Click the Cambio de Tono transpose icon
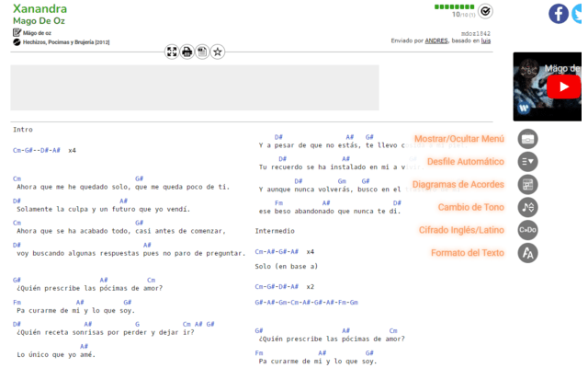 pos(527,207)
